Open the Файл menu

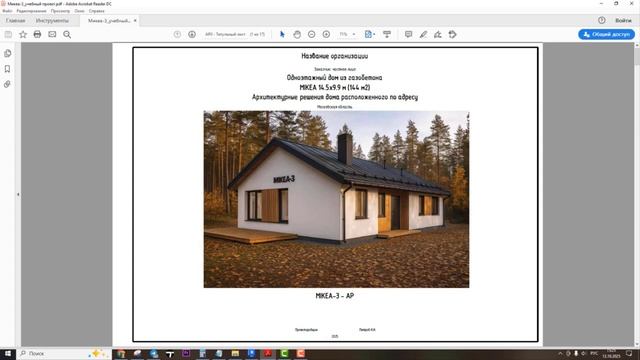click(x=7, y=11)
